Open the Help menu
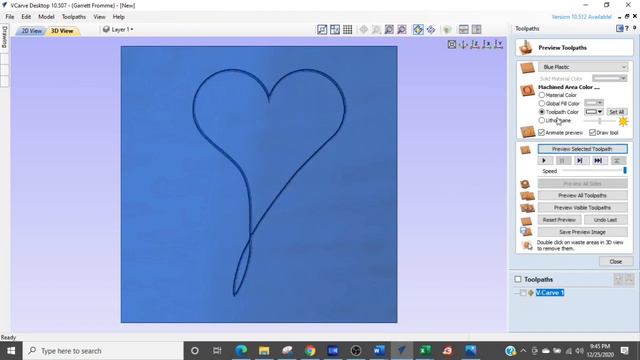The width and height of the screenshot is (640, 360). coord(118,17)
